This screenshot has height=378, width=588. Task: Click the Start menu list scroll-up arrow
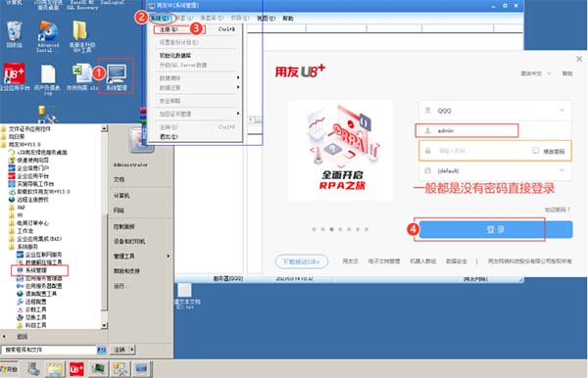[x=104, y=128]
